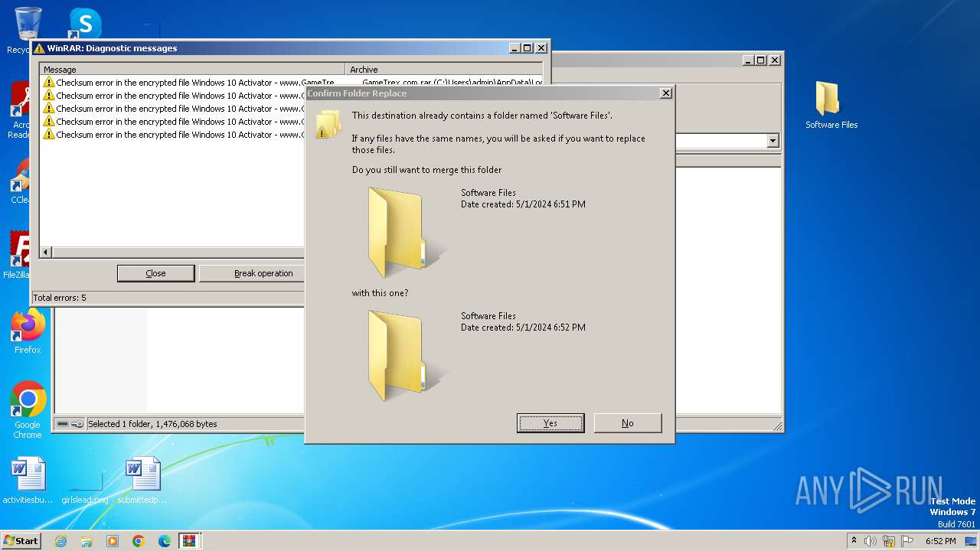Click the drive icon in the WinRAR status bar
This screenshot has width=980, height=551.
pos(63,424)
